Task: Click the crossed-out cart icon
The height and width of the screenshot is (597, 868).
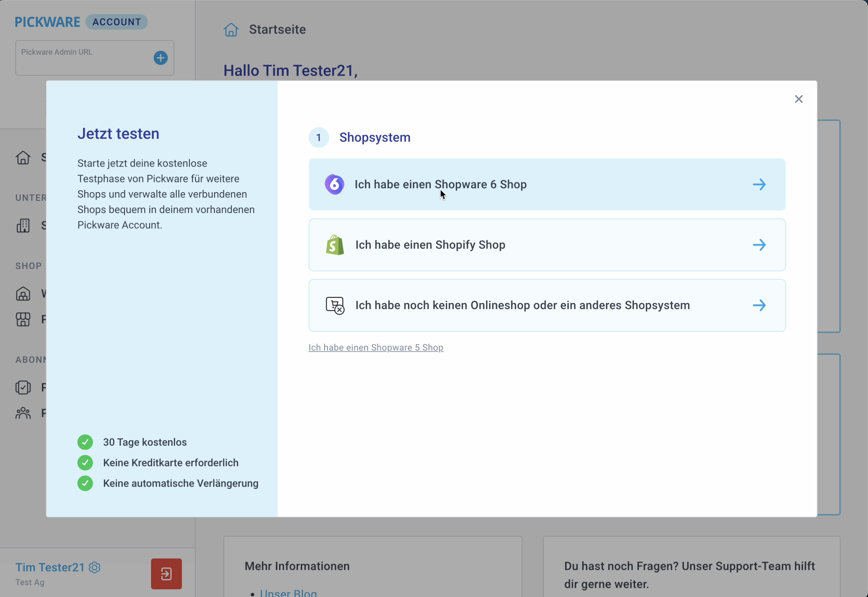Action: point(335,305)
